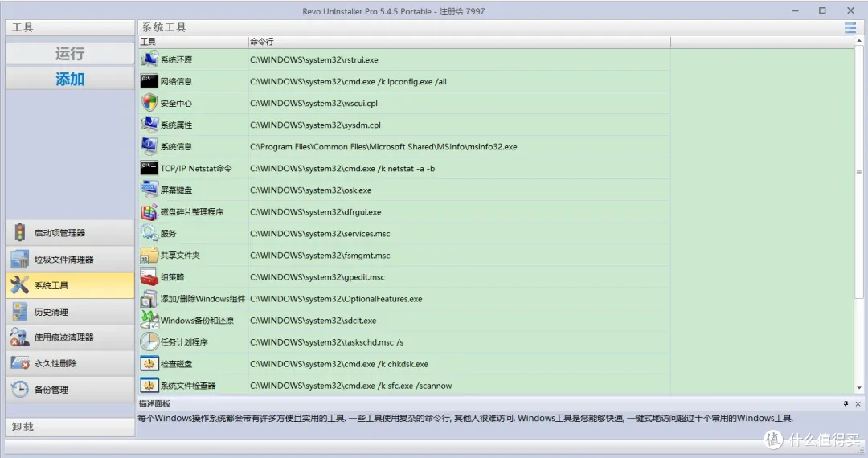Click the 屏幕键盘 icon

pyautogui.click(x=149, y=190)
